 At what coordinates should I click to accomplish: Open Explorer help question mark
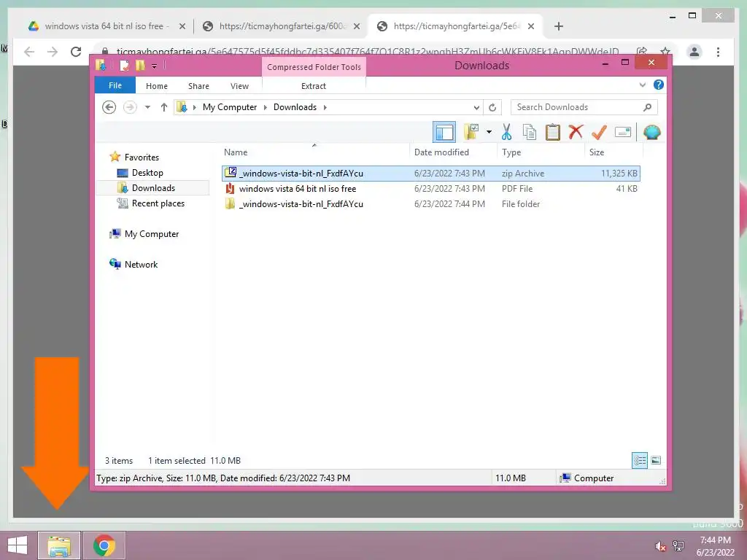pos(659,85)
